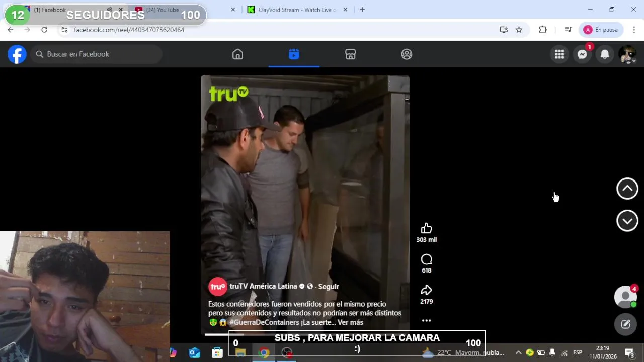Switch to the ClayVoid Stream tab
This screenshot has width=644, height=362.
coord(297,10)
